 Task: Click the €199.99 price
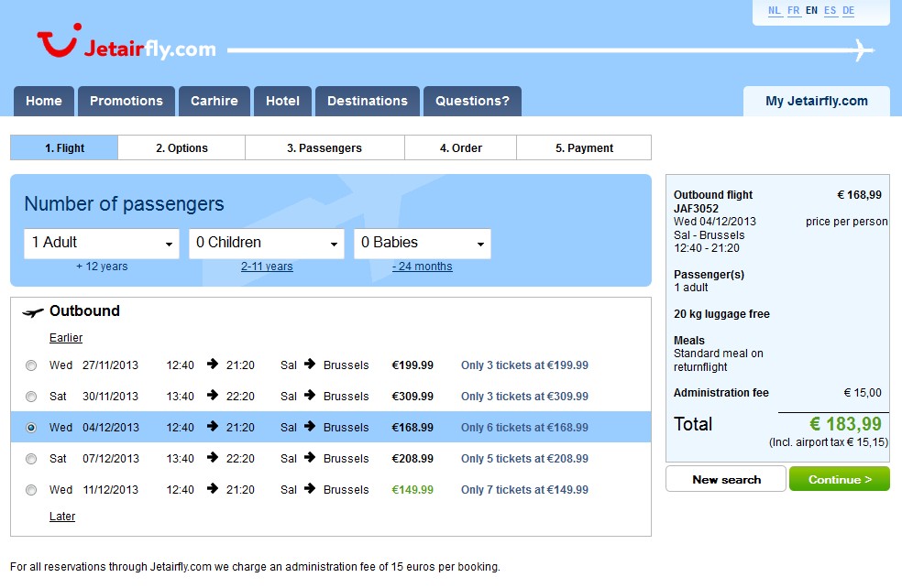pos(412,365)
